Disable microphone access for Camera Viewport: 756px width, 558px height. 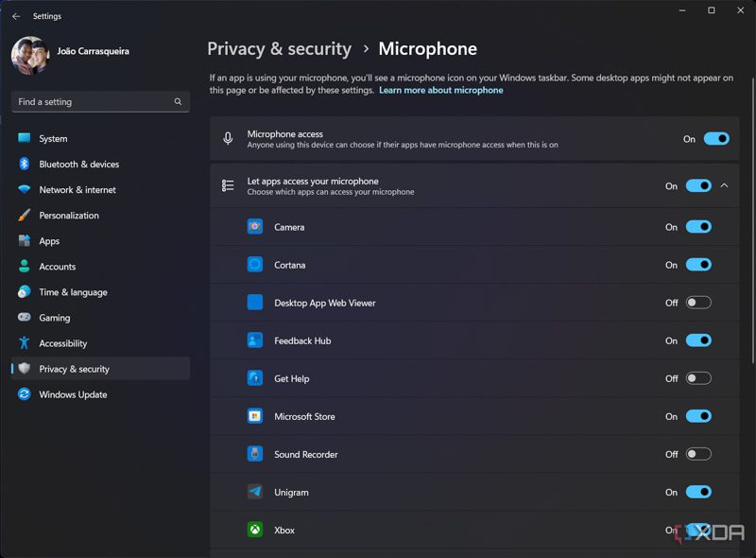point(698,227)
